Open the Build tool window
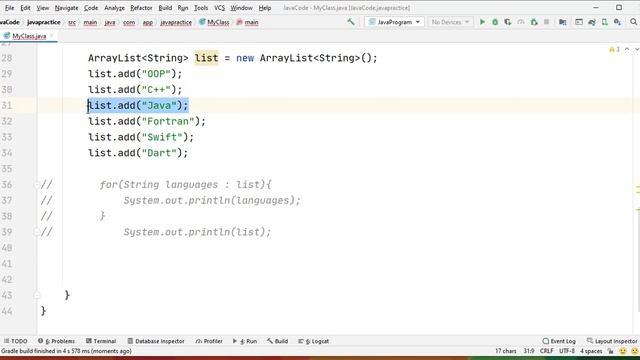The image size is (640, 360). tap(278, 341)
